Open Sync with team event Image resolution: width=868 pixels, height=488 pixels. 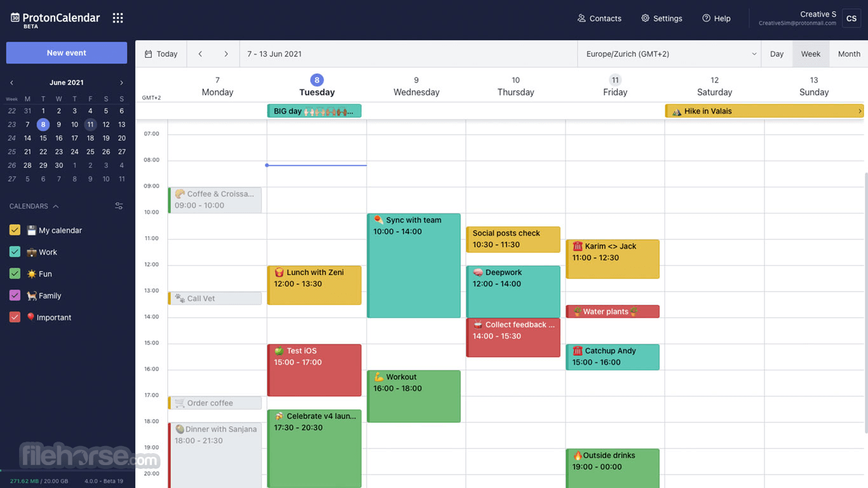coord(414,266)
